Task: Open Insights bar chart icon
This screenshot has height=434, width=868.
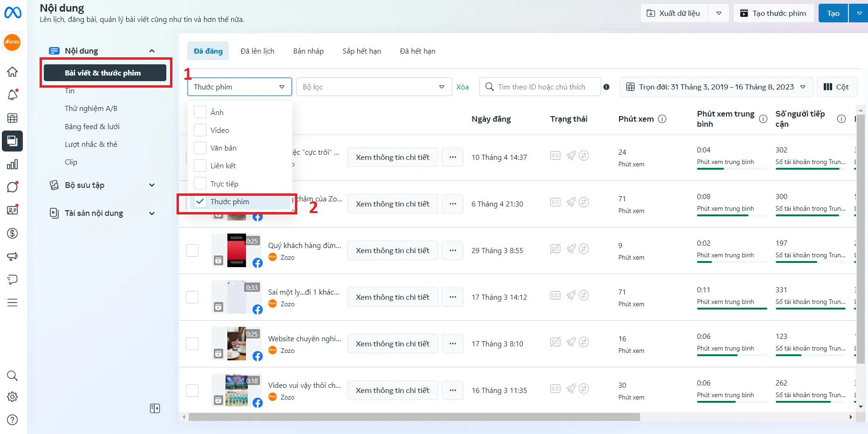Action: (x=13, y=164)
